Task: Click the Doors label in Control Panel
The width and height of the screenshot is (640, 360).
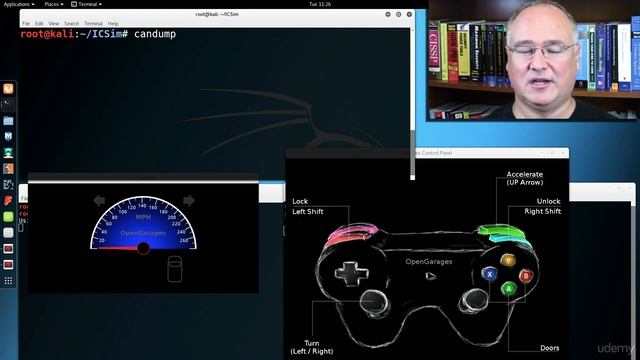Action: (550, 348)
